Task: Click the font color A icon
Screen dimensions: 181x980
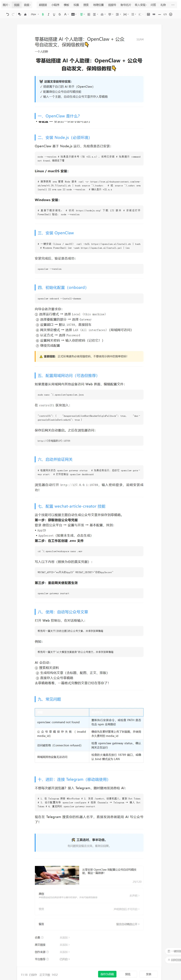Action: click(65, 14)
